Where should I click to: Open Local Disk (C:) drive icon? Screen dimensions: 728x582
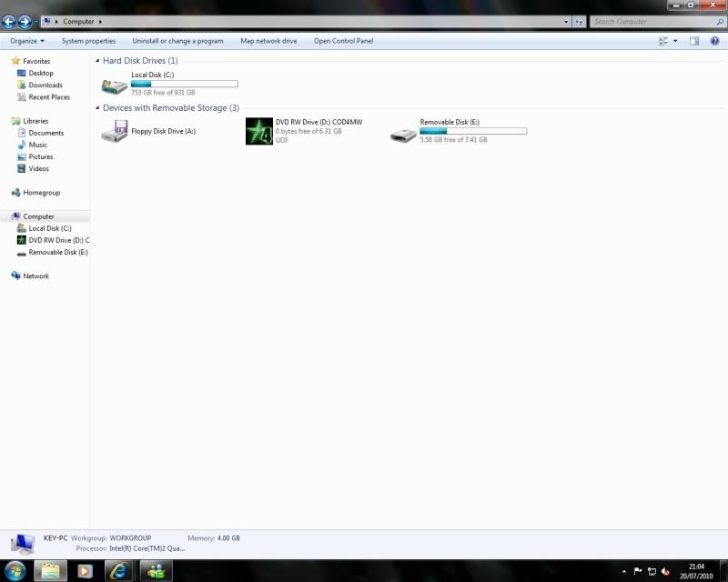(x=115, y=85)
